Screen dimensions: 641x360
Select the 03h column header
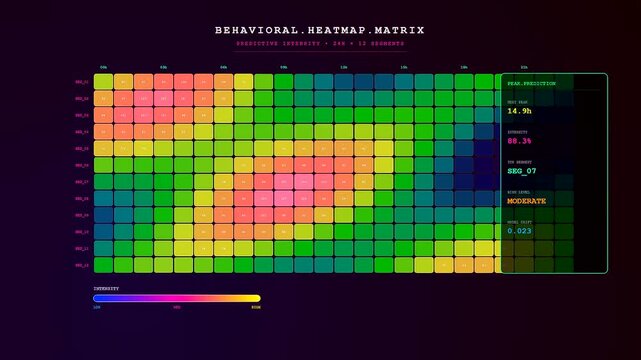coord(164,67)
